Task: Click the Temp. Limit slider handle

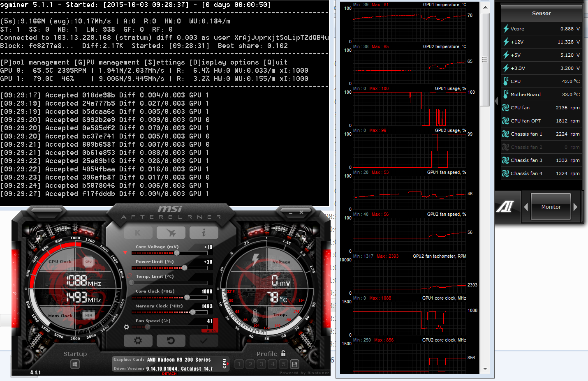Action: pyautogui.click(x=132, y=283)
